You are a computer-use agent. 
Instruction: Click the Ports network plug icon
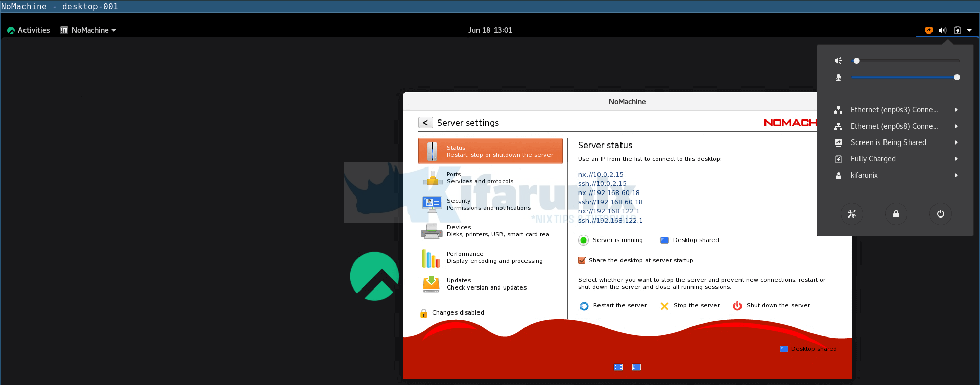click(432, 178)
